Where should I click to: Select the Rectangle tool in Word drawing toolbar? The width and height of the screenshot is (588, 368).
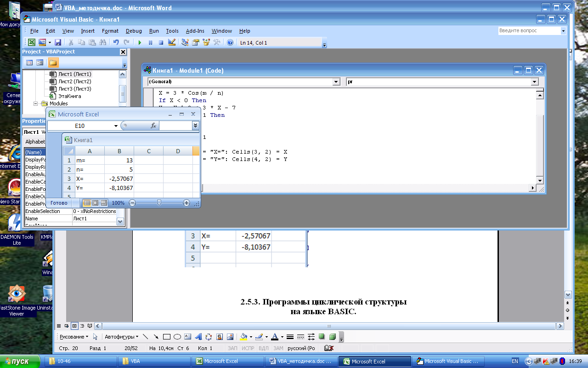[166, 337]
